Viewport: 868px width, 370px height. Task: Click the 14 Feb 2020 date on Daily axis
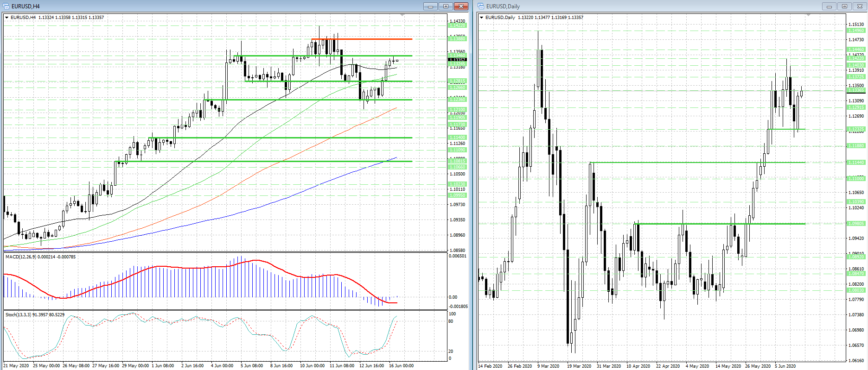(490, 366)
